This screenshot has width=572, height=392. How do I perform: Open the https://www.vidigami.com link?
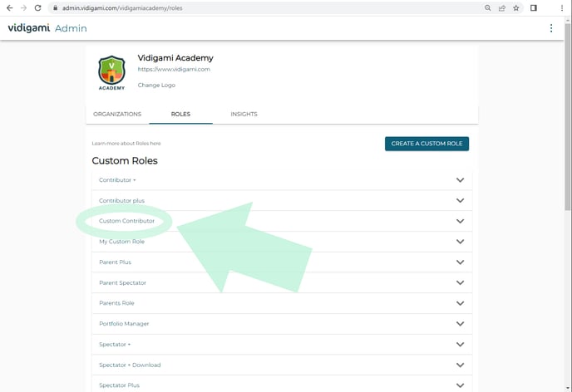tap(174, 69)
